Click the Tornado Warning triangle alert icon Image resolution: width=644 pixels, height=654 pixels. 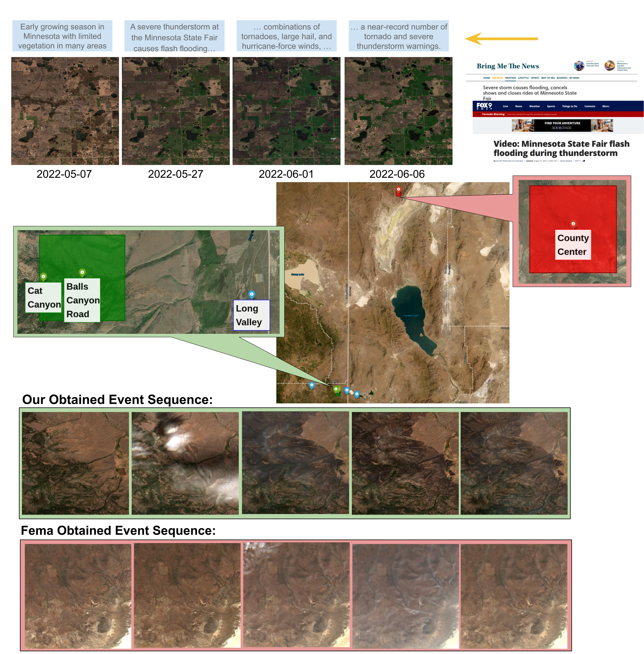tap(479, 114)
